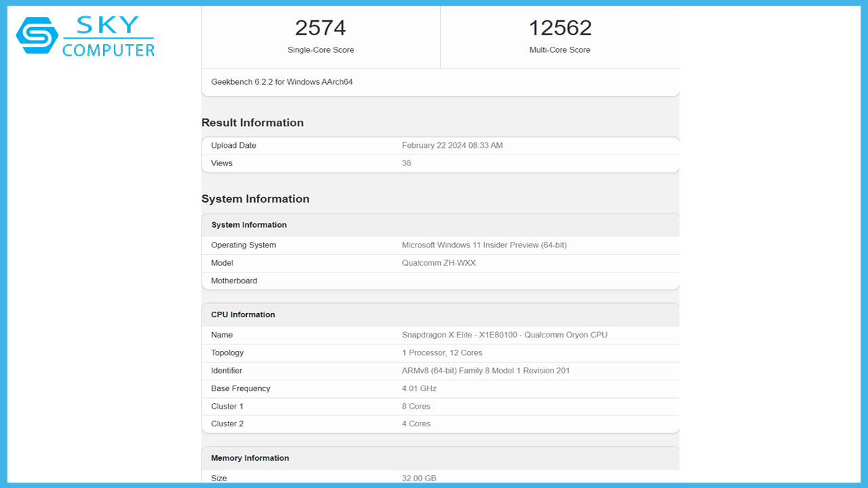868x488 pixels.
Task: Select the Snapdragon X Elite CPU name
Action: 505,335
